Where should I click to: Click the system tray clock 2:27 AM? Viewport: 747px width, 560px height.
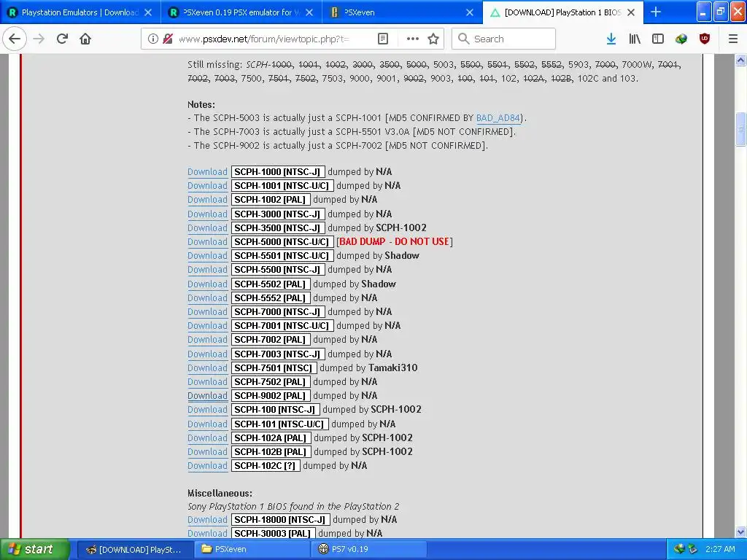[720, 549]
